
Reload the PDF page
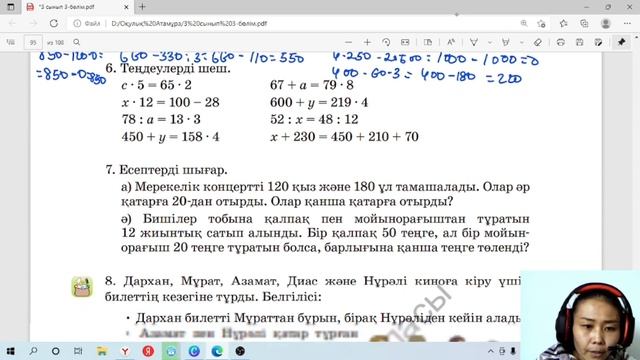point(54,23)
